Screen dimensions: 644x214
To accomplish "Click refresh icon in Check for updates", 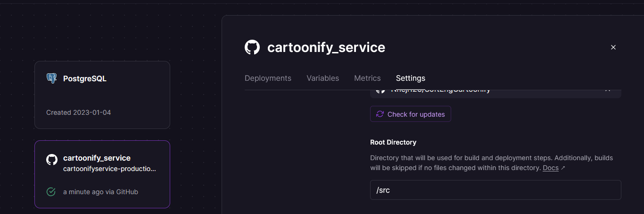I will (x=380, y=114).
